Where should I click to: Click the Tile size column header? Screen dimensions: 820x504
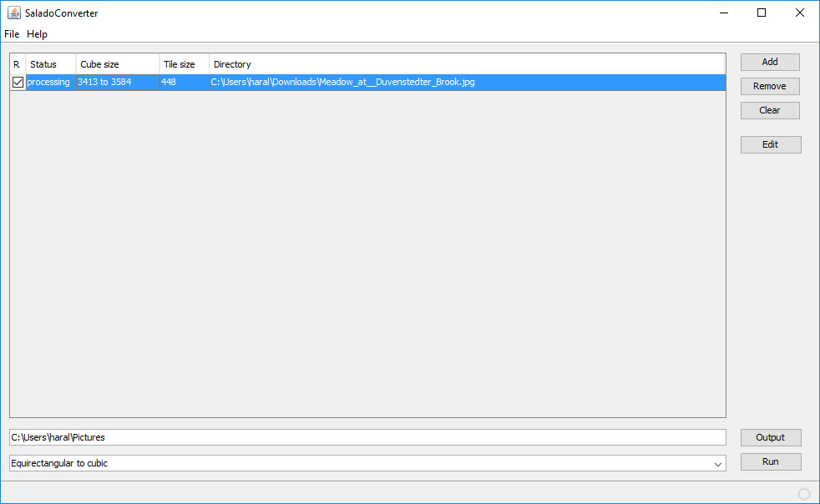point(184,64)
